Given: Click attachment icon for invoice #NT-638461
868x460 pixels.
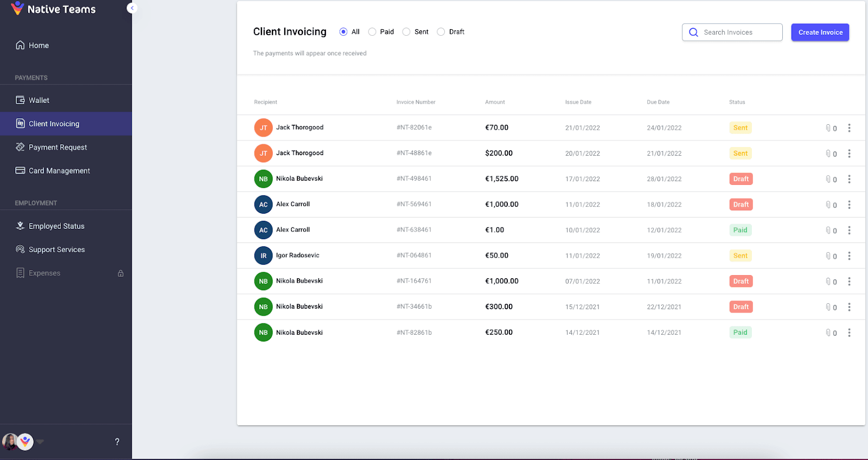Looking at the screenshot, I should click(x=828, y=231).
